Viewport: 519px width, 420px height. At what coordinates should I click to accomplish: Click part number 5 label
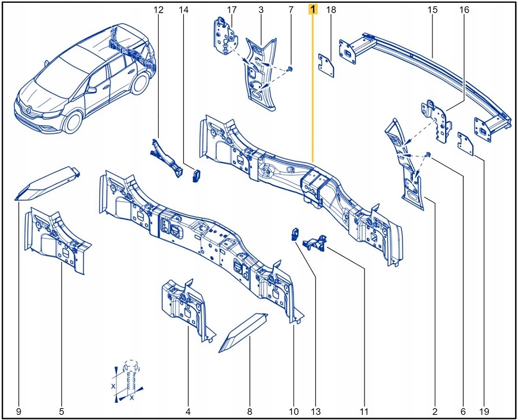(x=62, y=412)
